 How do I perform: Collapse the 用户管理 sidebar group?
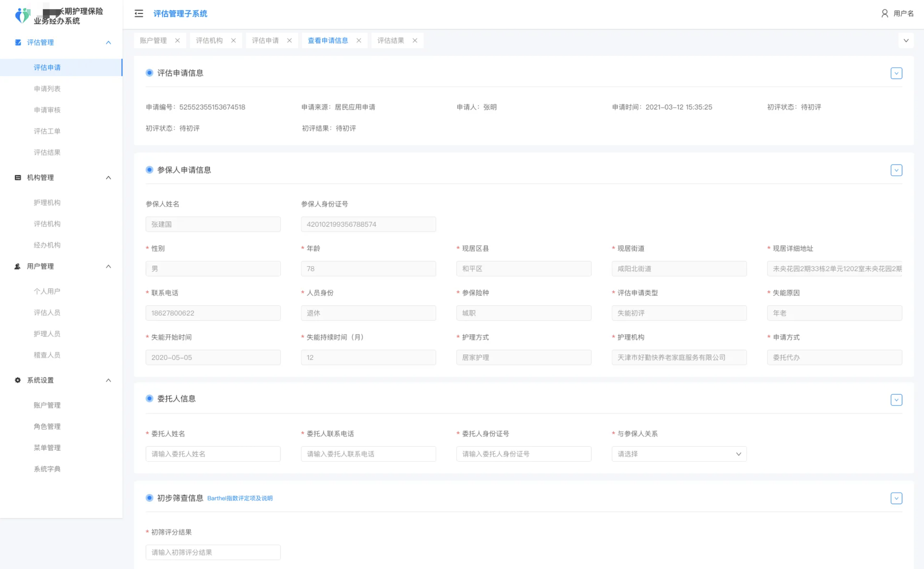(x=108, y=266)
